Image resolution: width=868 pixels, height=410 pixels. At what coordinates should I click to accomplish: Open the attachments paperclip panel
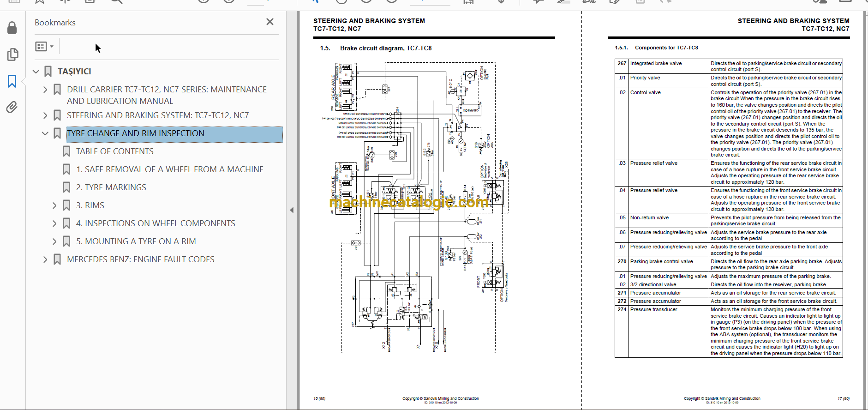12,107
